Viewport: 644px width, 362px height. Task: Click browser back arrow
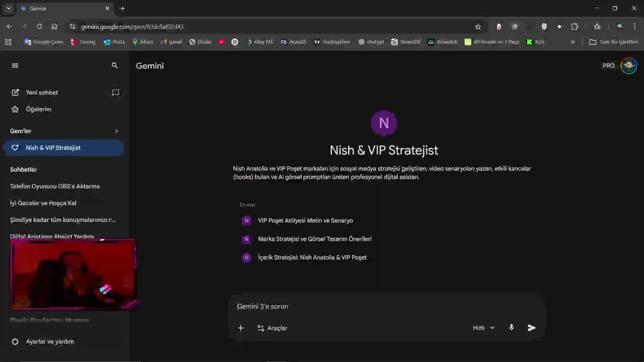[x=9, y=27]
